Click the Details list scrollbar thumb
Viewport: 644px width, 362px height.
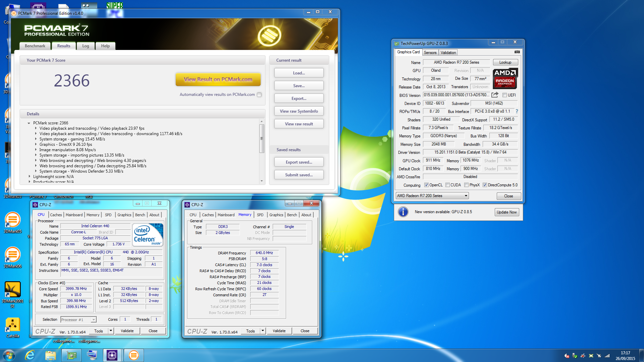[x=262, y=138]
